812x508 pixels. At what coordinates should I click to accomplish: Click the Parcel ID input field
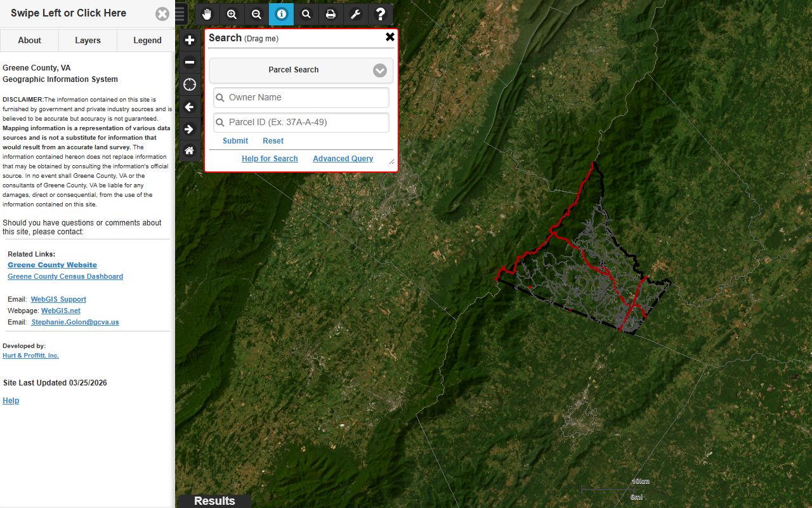click(x=301, y=122)
